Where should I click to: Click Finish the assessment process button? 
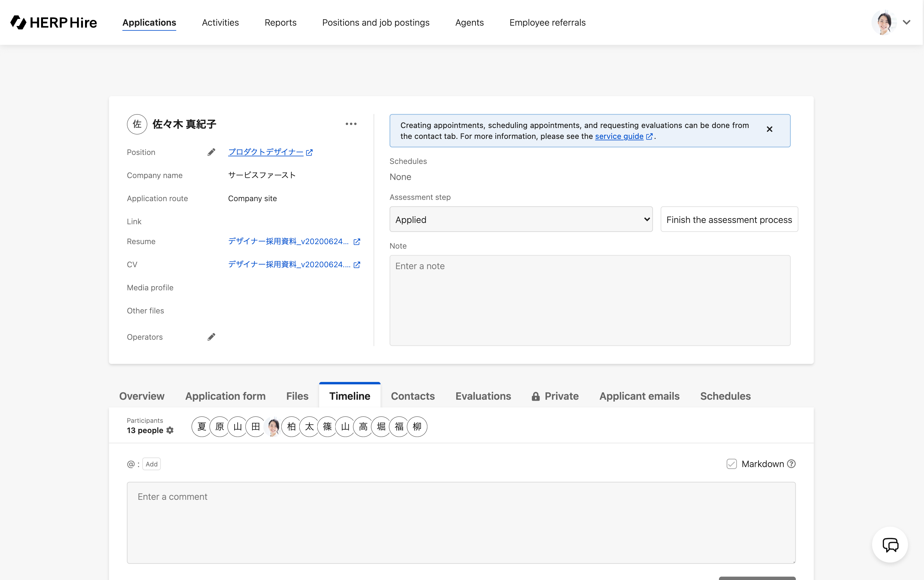click(729, 219)
